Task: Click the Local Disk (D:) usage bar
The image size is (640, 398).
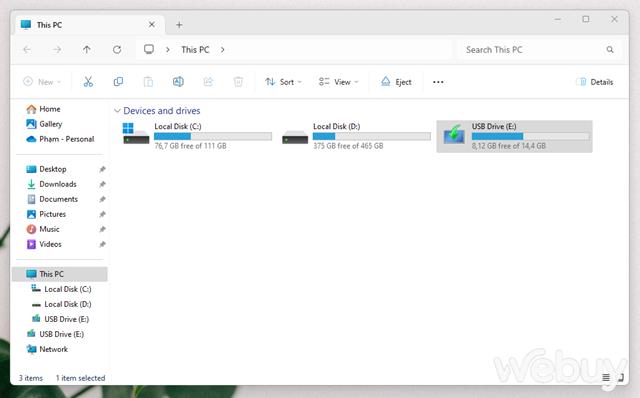Action: coord(372,136)
